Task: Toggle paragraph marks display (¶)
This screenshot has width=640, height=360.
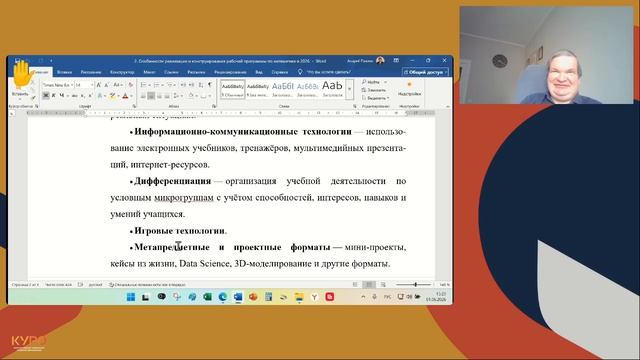Action: 210,85
